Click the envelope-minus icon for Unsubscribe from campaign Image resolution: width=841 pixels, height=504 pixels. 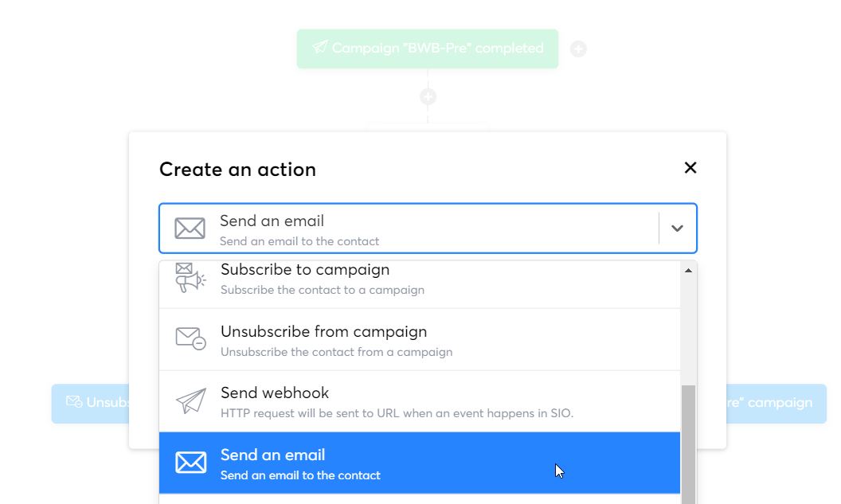[190, 338]
